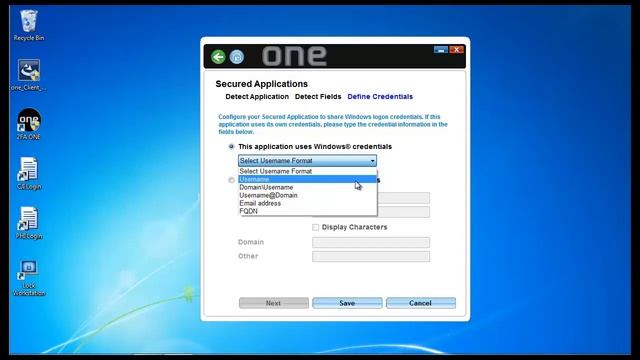This screenshot has width=640, height=360.
Task: Click the Cancel button
Action: 421,303
